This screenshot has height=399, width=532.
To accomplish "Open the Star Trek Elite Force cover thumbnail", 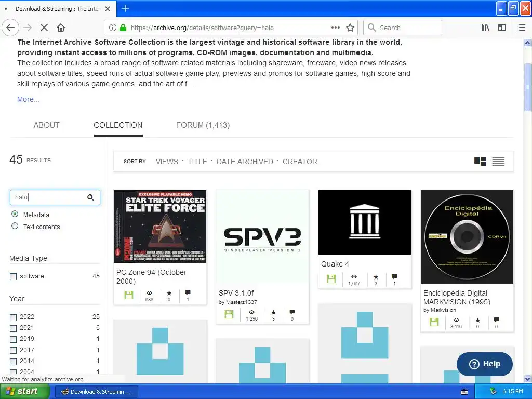I will [x=160, y=227].
